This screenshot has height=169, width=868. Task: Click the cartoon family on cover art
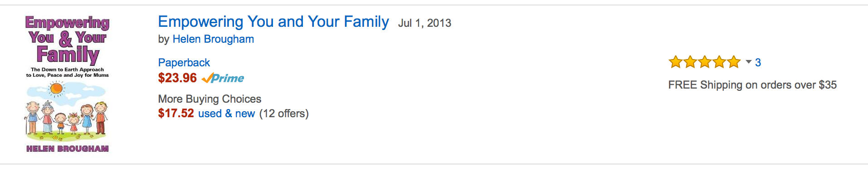click(67, 118)
